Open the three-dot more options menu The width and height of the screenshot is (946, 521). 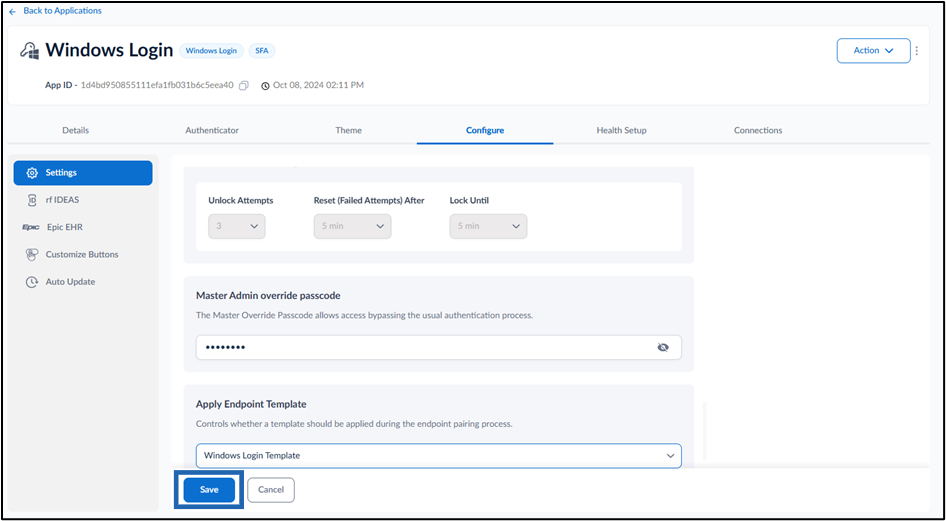(x=917, y=51)
